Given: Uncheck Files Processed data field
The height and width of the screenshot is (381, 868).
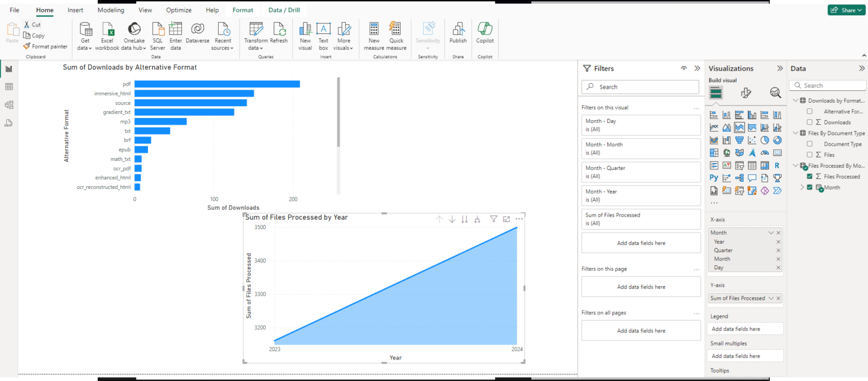Looking at the screenshot, I should 809,176.
